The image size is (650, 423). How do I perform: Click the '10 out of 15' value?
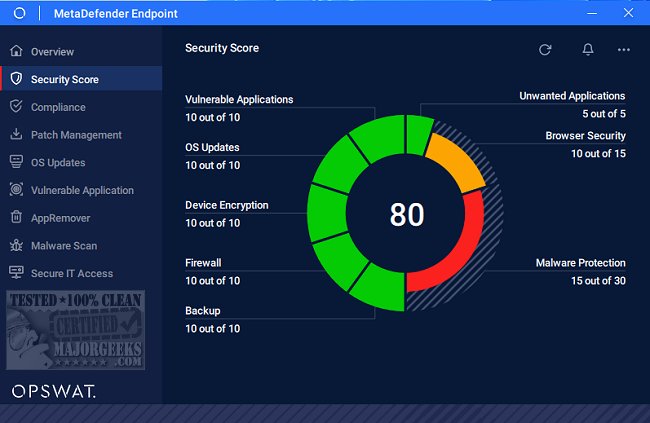coord(598,153)
